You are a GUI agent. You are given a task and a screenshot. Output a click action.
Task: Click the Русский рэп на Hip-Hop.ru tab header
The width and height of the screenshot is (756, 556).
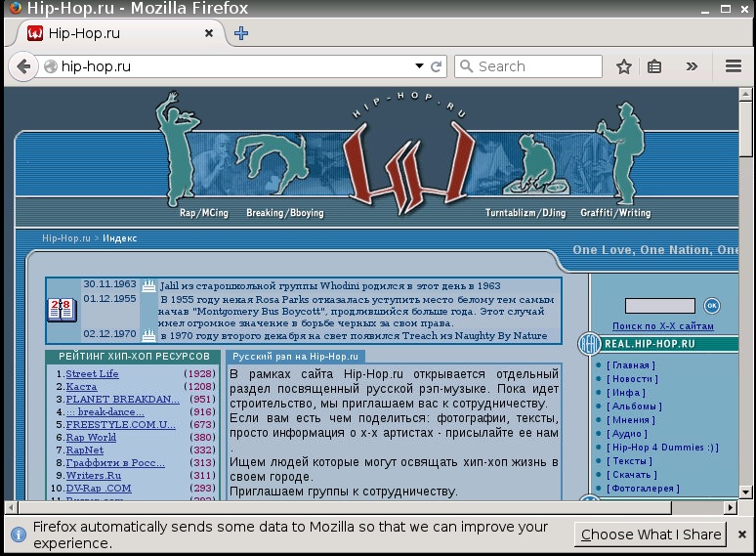click(x=296, y=357)
